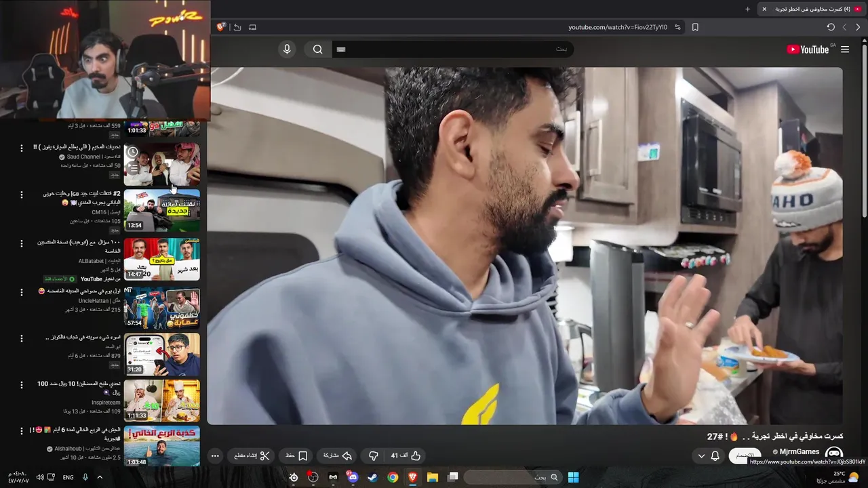
Task: Click the Windows taskbar search box
Action: click(512, 477)
